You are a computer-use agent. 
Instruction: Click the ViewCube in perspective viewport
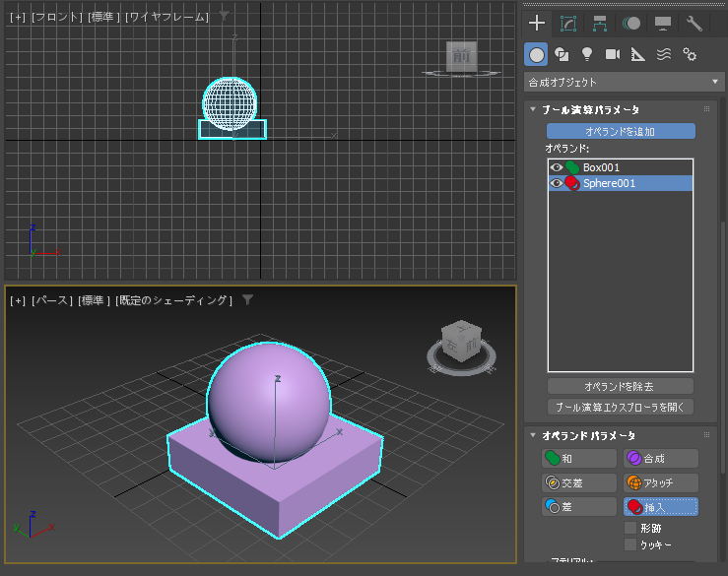[x=461, y=341]
